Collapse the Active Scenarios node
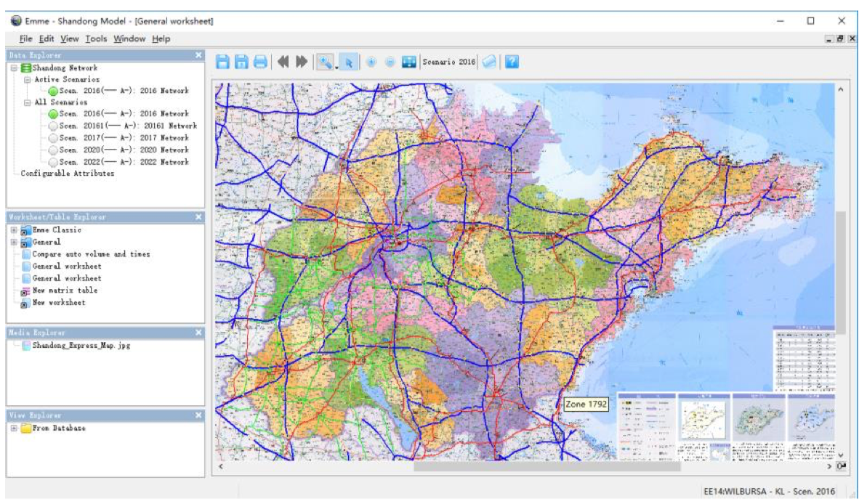The image size is (859, 504). tap(27, 79)
